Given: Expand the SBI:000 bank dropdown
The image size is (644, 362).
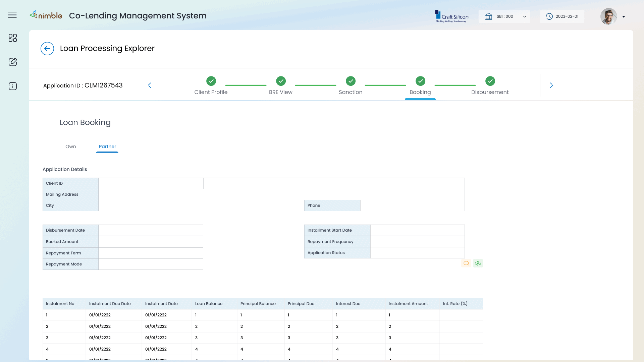Looking at the screenshot, I should click(524, 16).
